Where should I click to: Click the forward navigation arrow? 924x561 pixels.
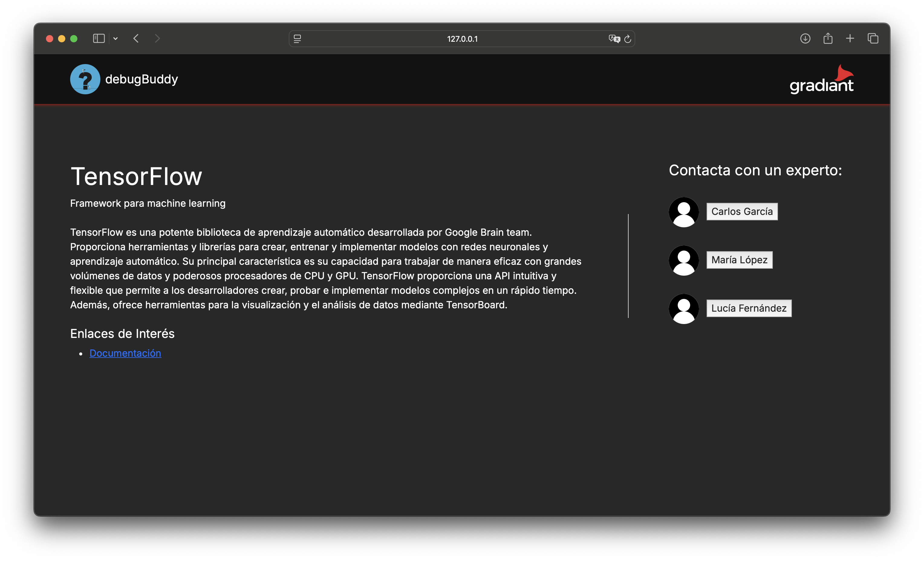coord(158,39)
